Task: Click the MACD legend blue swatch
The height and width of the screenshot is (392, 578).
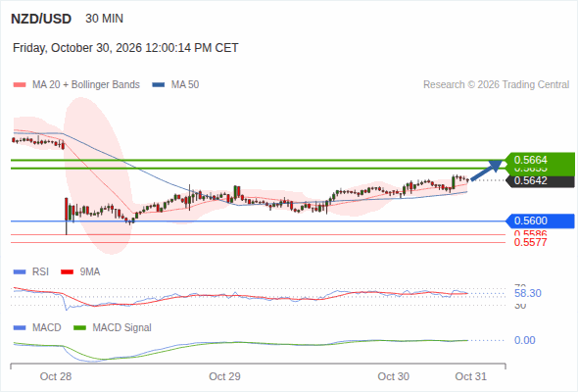Action: (20, 328)
